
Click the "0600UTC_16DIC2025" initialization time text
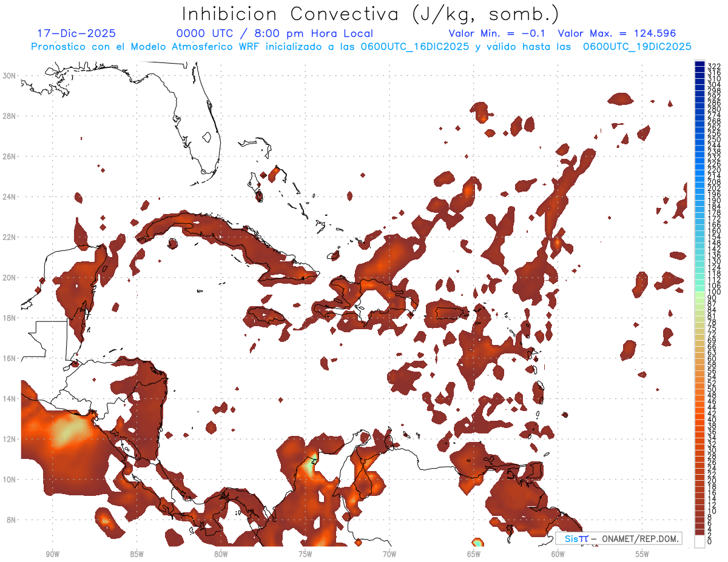414,46
